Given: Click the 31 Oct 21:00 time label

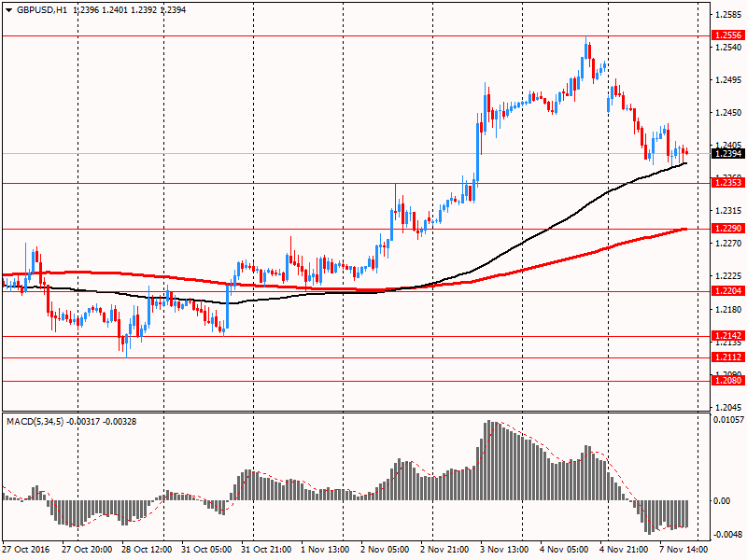Looking at the screenshot, I should coord(266,549).
